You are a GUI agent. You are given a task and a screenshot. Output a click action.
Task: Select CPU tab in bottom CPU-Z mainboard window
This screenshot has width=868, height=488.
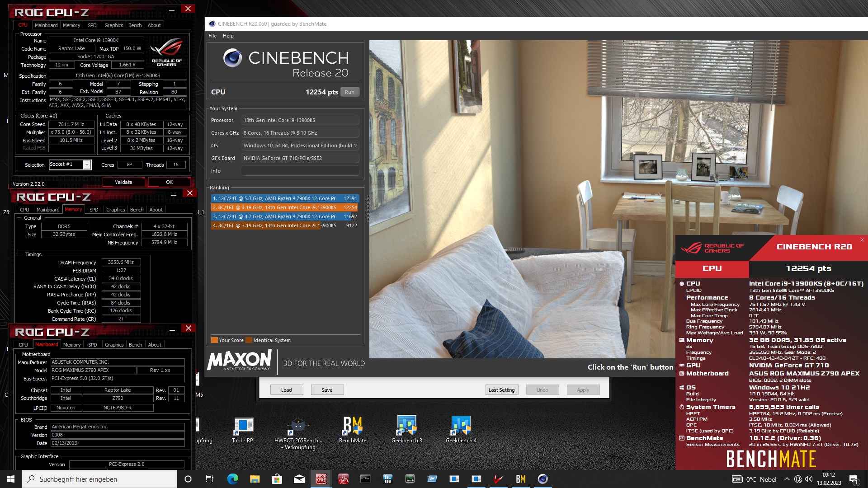pos(23,345)
